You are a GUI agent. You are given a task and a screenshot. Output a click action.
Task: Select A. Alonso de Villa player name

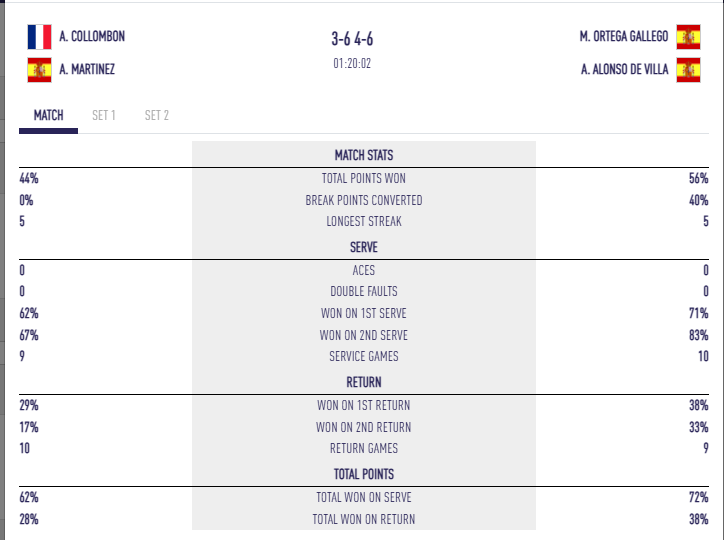pos(624,70)
